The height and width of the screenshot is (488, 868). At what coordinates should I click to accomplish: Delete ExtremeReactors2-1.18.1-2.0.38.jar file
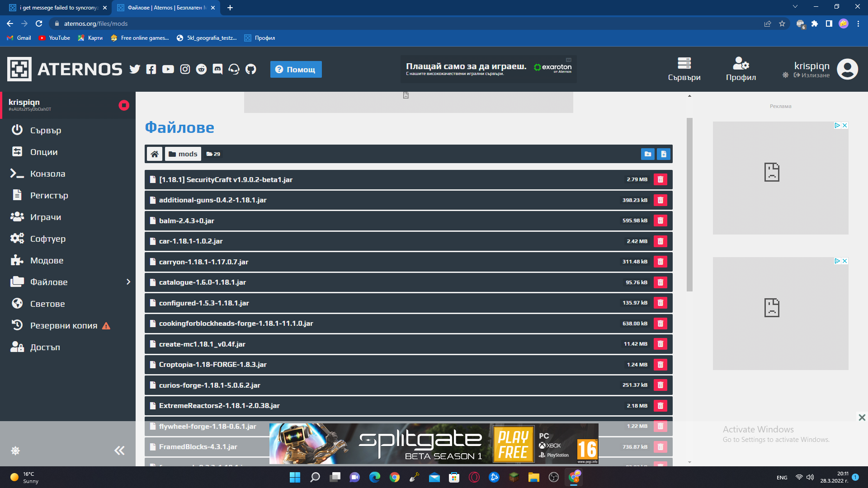[660, 406]
